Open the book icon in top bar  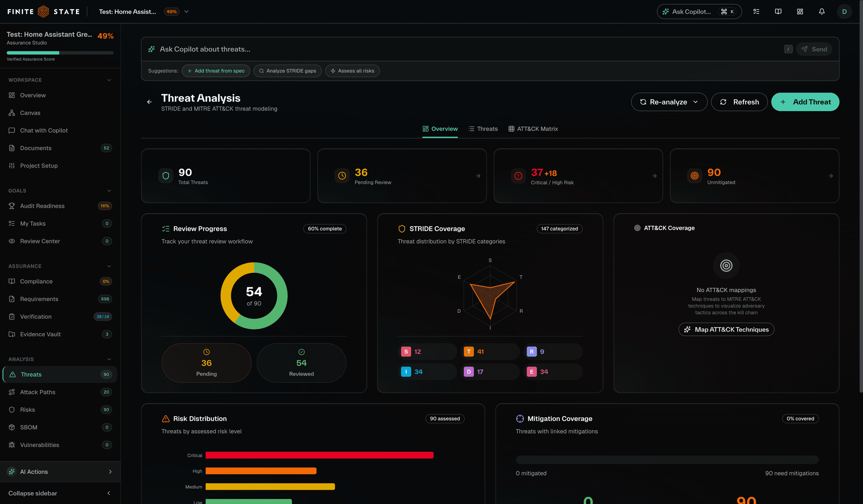[x=778, y=12]
